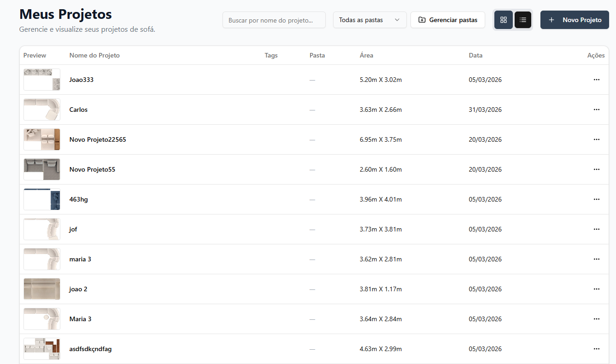Open actions menu for Carlos
Viewport: 616px width, 364px height.
597,110
